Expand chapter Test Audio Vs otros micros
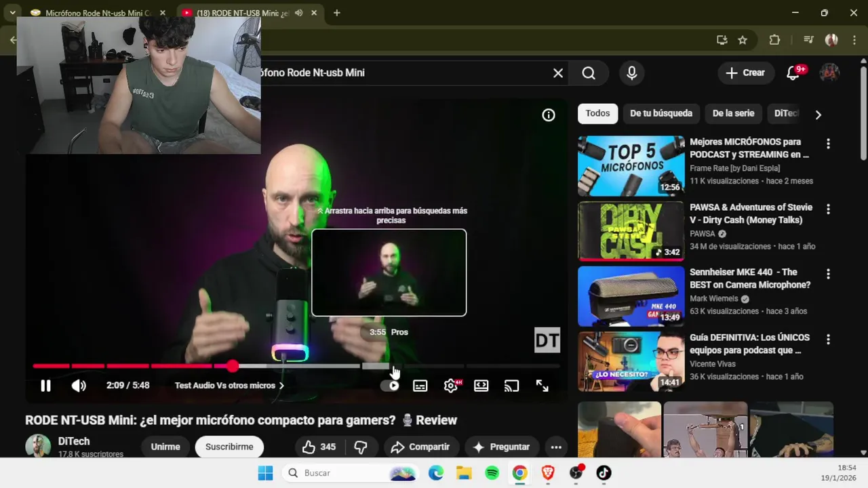 tap(229, 386)
